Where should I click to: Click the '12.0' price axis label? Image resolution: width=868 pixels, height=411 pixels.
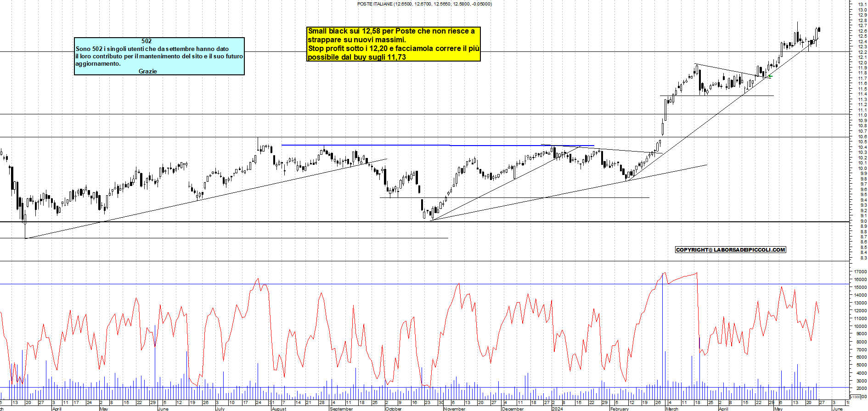tap(862, 62)
